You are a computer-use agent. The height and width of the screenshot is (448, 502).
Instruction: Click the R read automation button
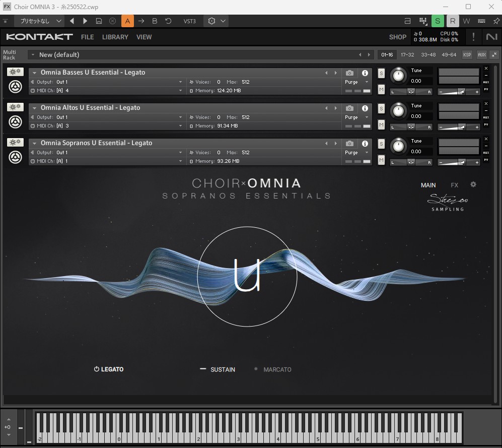click(452, 21)
